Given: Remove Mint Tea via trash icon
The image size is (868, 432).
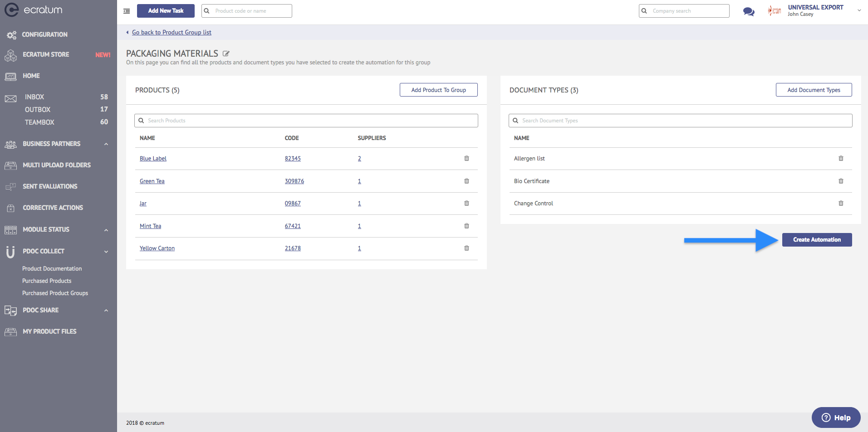Looking at the screenshot, I should pos(466,226).
